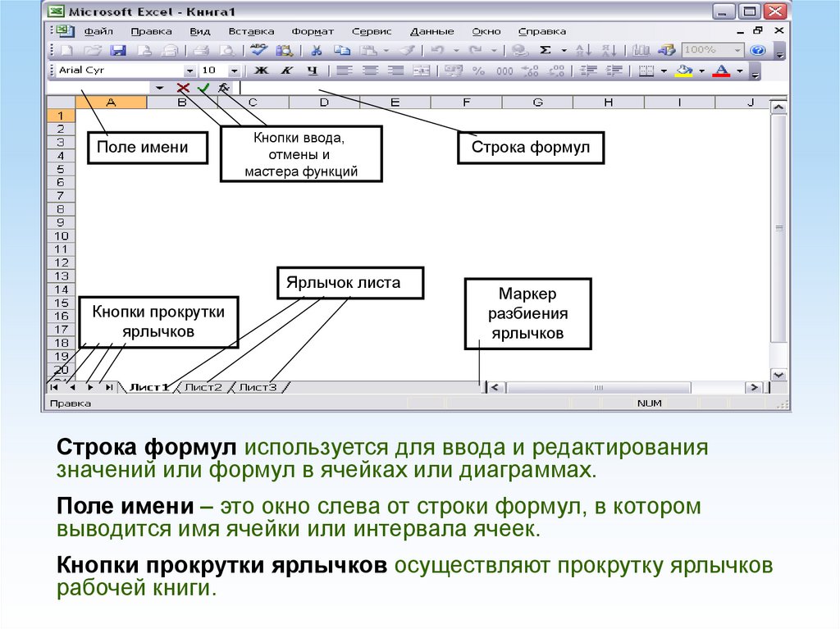Open the Правка menu
840x629 pixels.
(x=151, y=32)
